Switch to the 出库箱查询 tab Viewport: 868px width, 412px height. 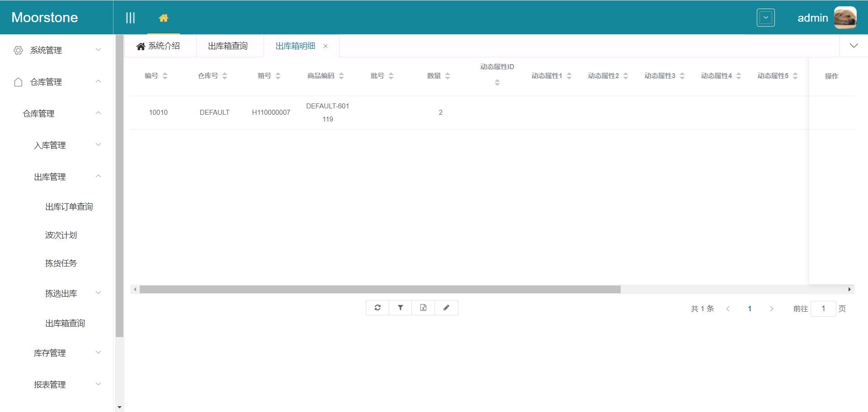228,46
